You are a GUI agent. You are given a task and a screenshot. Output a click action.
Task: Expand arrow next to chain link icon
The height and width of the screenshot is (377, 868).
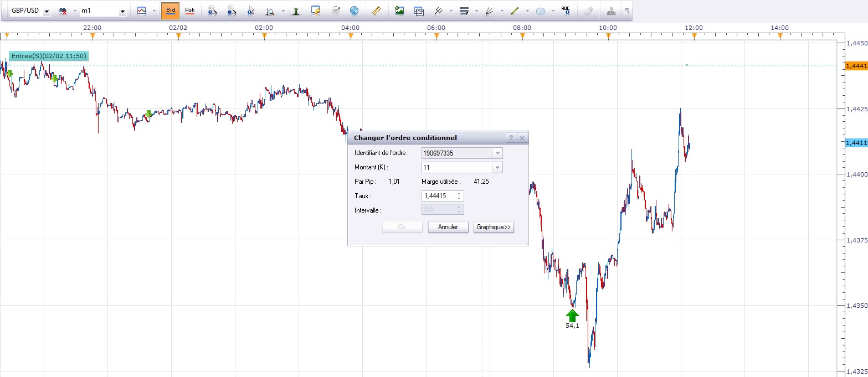click(74, 11)
